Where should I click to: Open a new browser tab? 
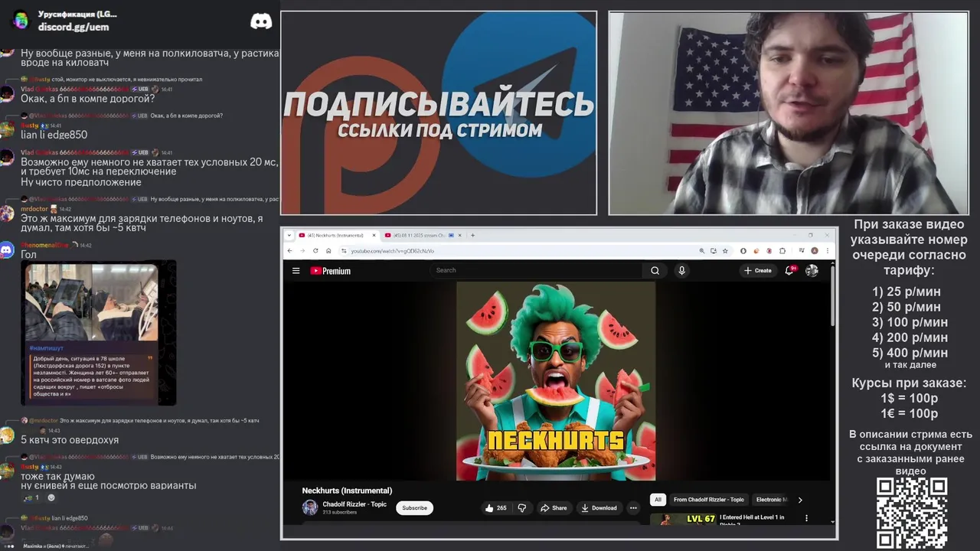472,235
